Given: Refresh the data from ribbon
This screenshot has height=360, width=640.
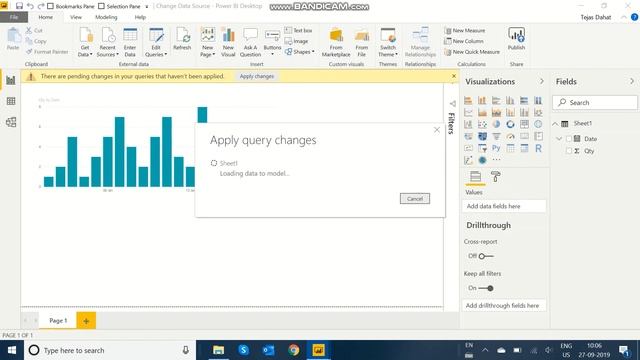Looking at the screenshot, I should (x=182, y=39).
